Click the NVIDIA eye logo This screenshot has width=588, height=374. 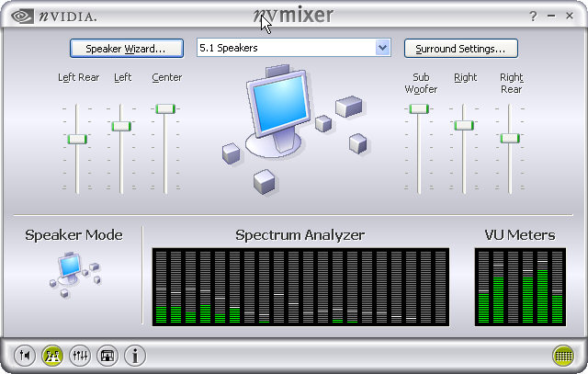point(22,17)
